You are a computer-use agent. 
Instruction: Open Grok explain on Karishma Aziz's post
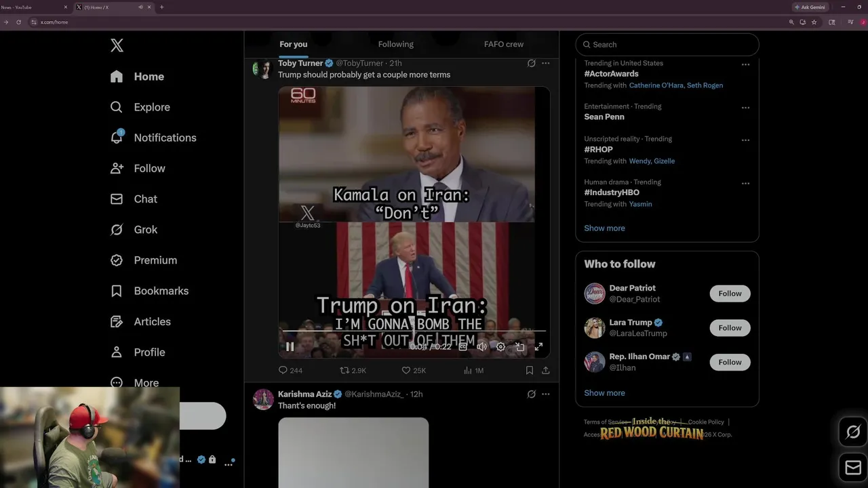click(532, 394)
